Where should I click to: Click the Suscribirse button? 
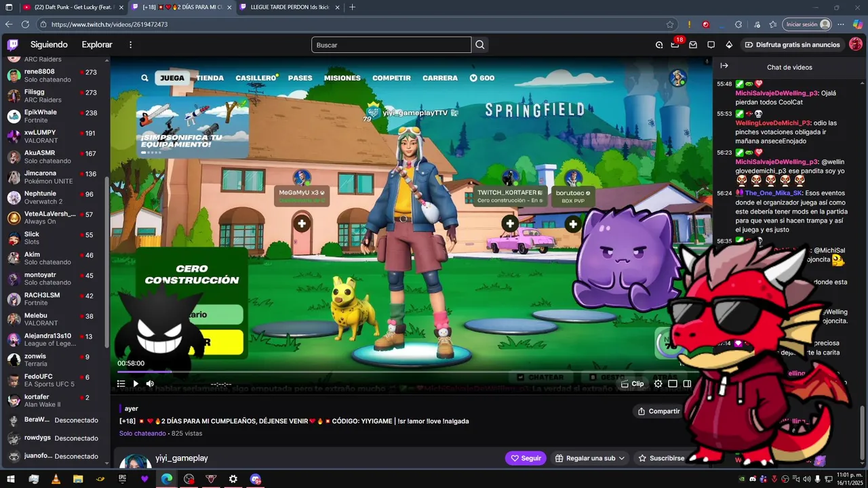click(661, 458)
